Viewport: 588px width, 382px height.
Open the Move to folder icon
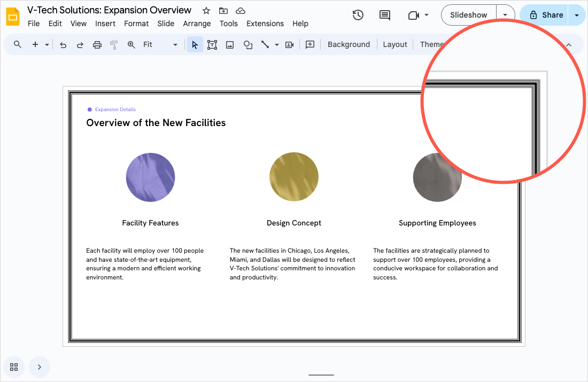coord(223,11)
